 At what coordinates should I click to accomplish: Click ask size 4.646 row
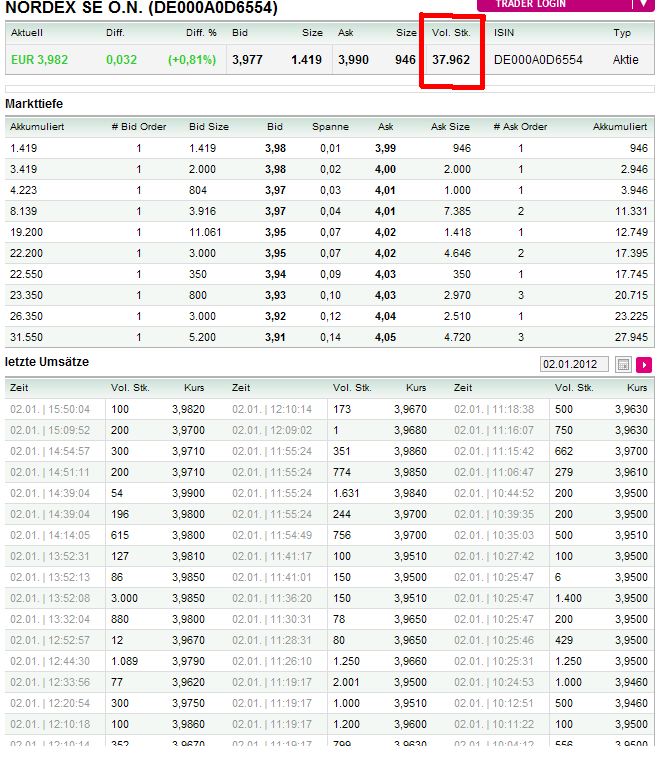(x=457, y=253)
